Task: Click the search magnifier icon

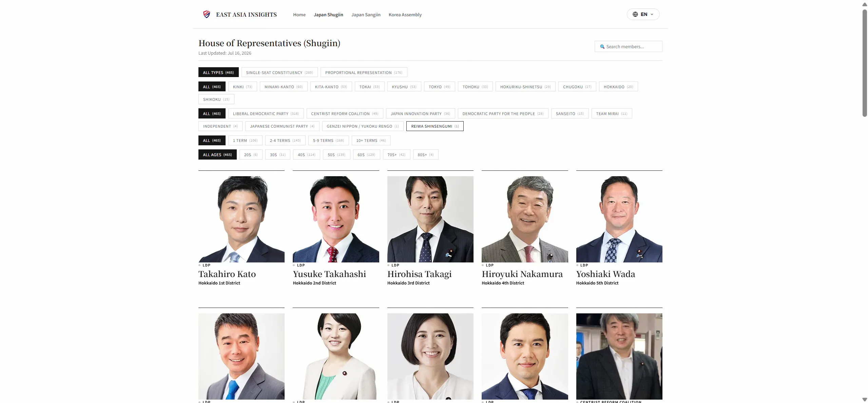Action: (x=602, y=47)
